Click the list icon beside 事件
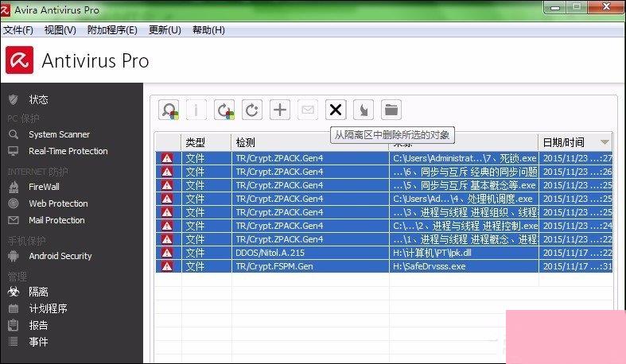Screen dimensions: 626x364 tap(14, 342)
